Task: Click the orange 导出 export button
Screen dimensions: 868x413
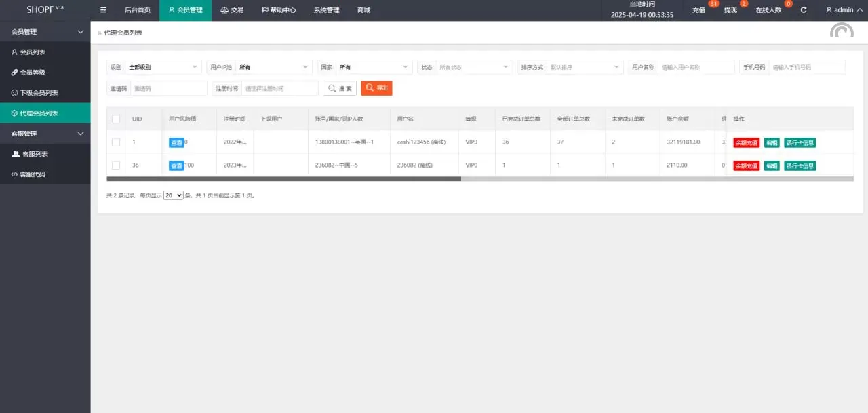Action: 376,88
